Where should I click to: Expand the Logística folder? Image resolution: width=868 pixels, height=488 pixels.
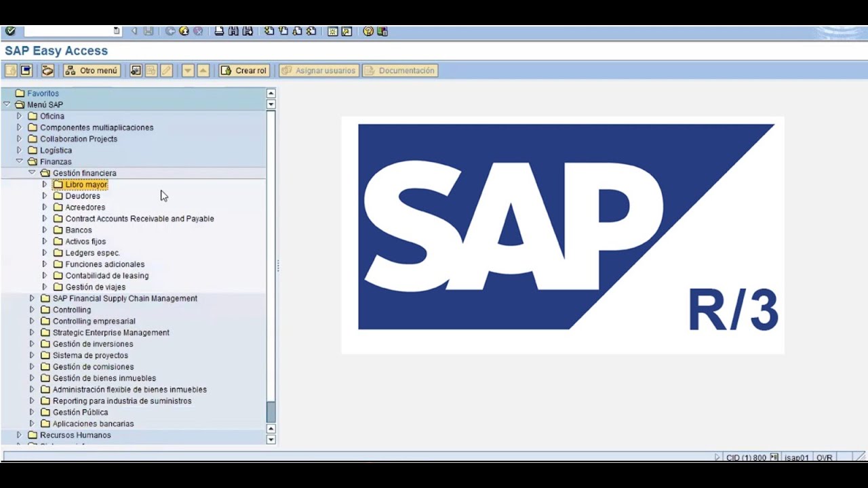19,150
